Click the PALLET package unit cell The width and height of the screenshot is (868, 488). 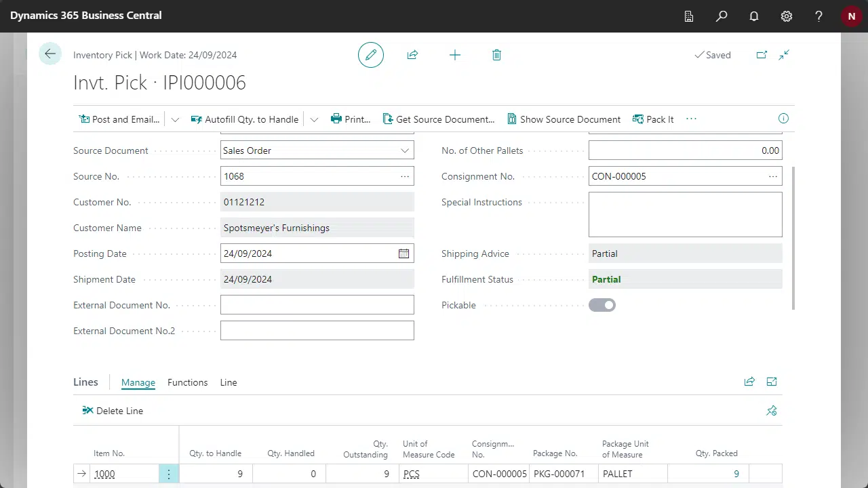tap(633, 474)
